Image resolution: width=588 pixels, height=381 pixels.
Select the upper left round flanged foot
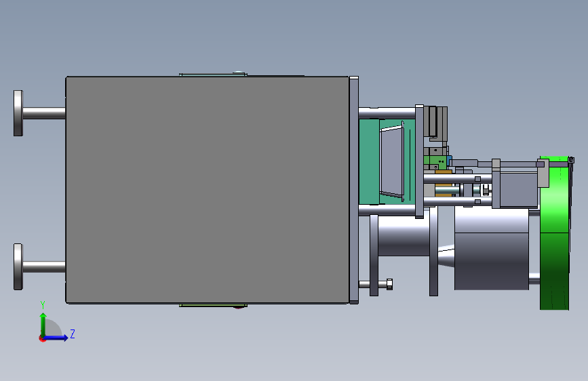pyautogui.click(x=18, y=113)
